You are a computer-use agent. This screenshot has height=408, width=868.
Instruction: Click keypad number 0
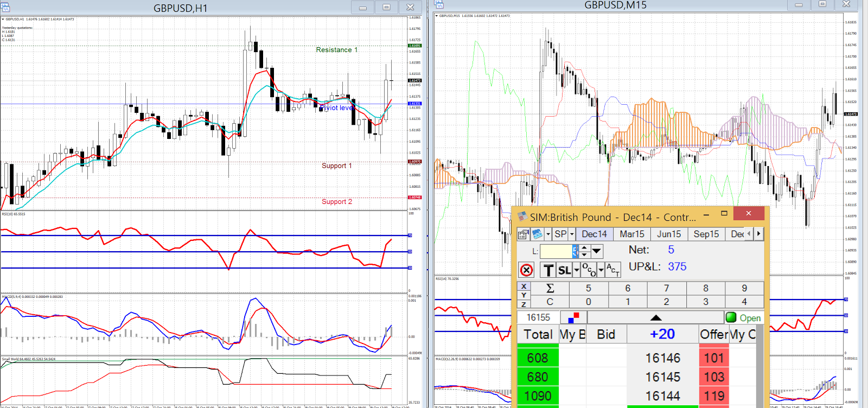589,302
